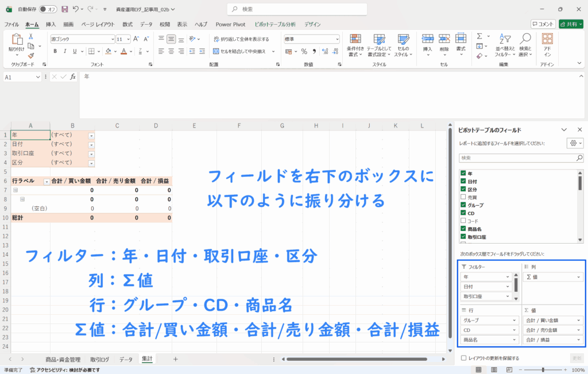Click the field list search box
This screenshot has height=374, width=588.
point(521,157)
